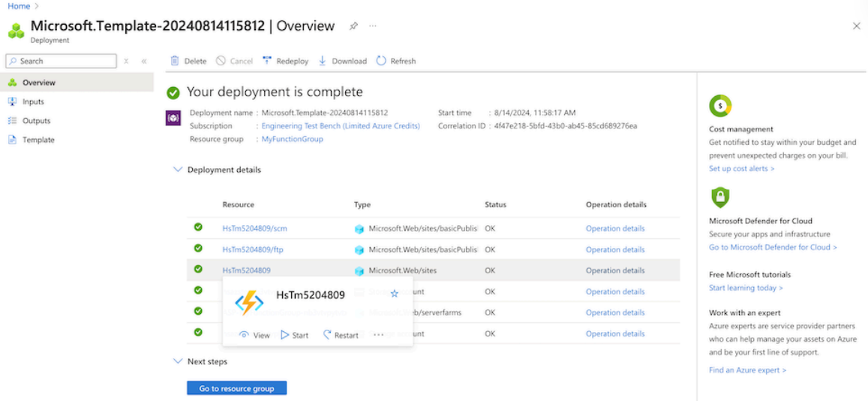Click the Type column header
Screen dimensions: 868x401
(x=362, y=204)
